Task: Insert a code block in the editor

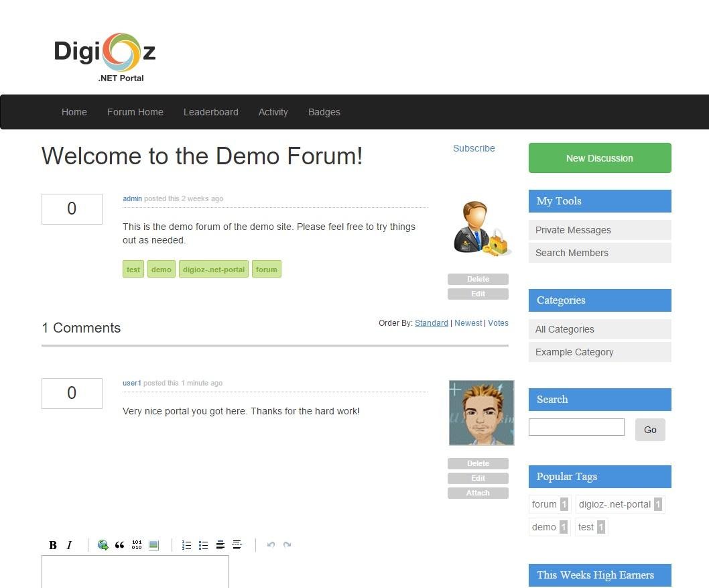Action: coord(136,545)
